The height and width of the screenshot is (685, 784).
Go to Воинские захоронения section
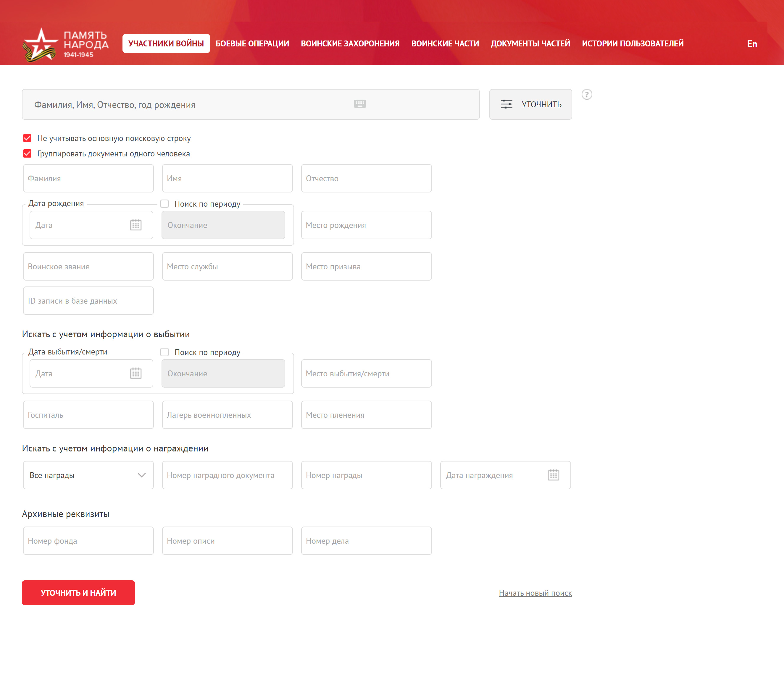[350, 43]
